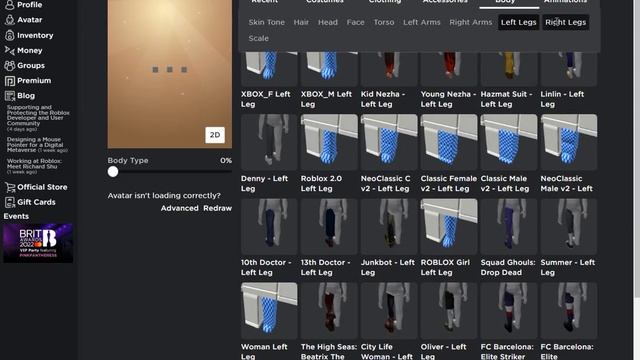Click the Redraw link
This screenshot has width=640, height=360.
coord(218,208)
